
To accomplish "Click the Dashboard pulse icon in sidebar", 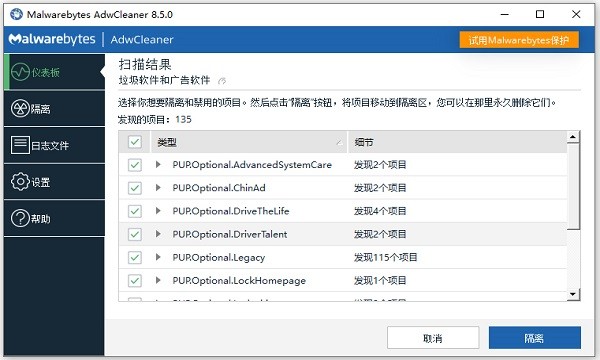I will (20, 72).
